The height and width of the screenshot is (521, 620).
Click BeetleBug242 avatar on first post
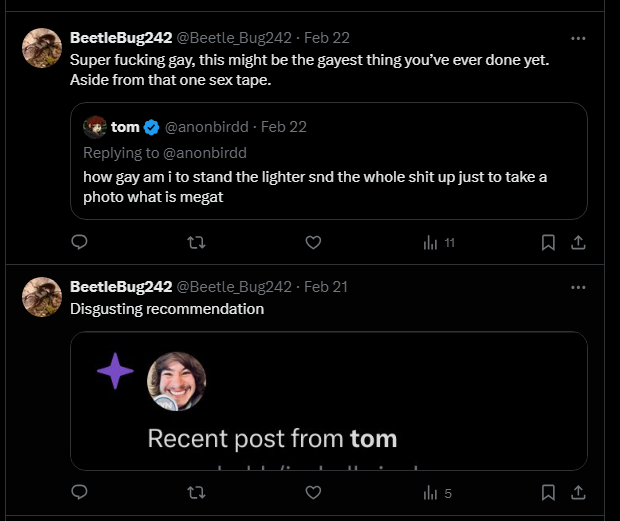[x=42, y=48]
